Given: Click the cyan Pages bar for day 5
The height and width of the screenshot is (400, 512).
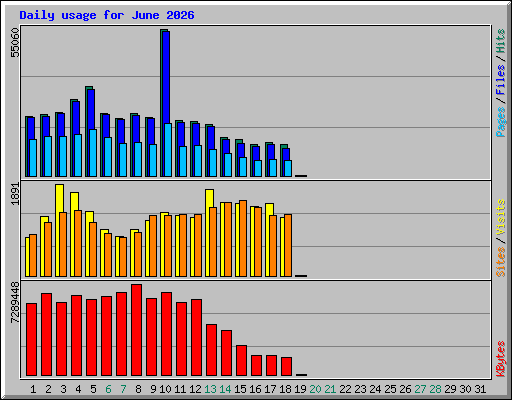Looking at the screenshot, I should (x=93, y=153).
